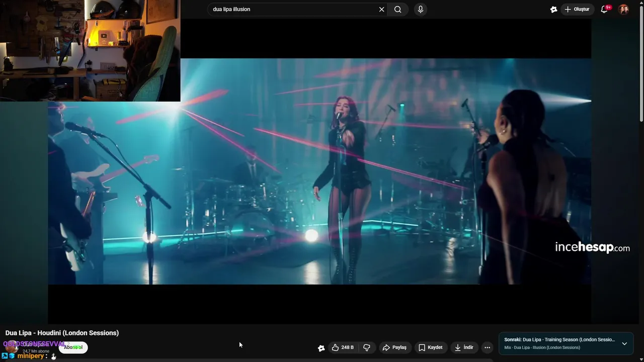The height and width of the screenshot is (362, 644).
Task: Click the video title Houdini (London Sessions)
Action: pos(62,333)
